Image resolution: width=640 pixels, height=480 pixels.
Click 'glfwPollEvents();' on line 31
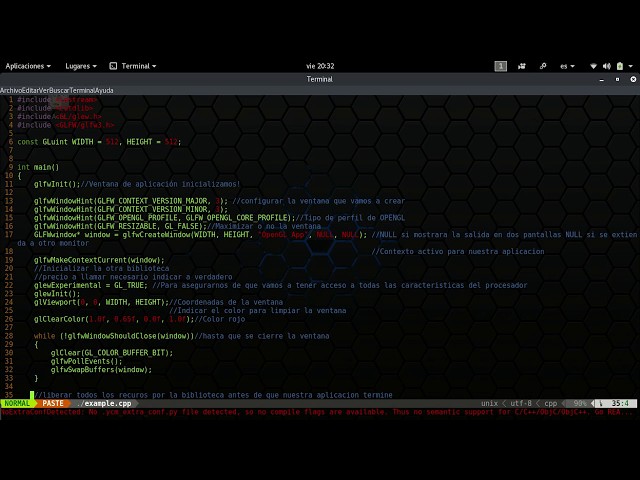(87, 361)
